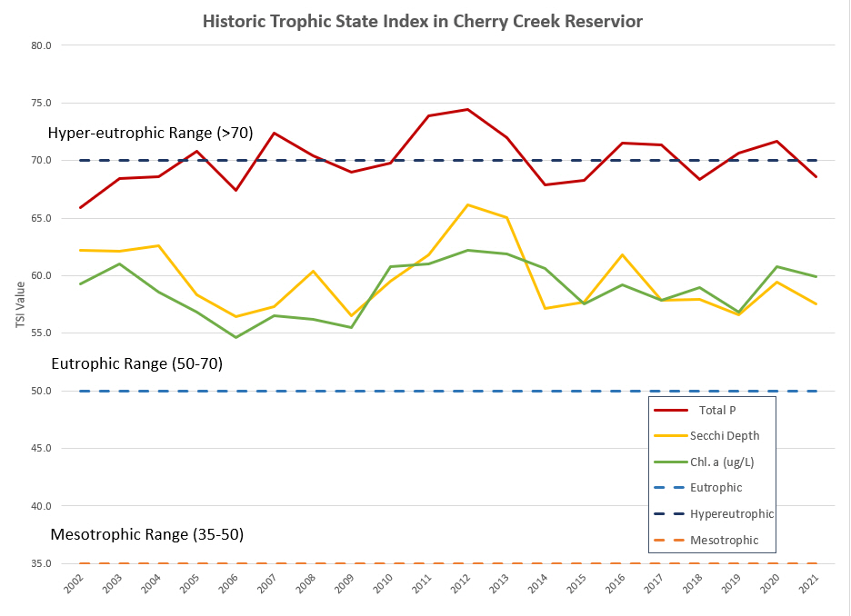This screenshot has width=851, height=616.
Task: Click the 75.0 y-axis label
Action: click(x=41, y=103)
